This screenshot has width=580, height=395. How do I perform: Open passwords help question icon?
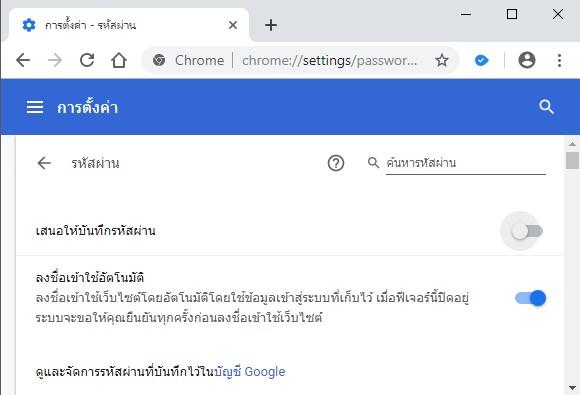(x=336, y=163)
